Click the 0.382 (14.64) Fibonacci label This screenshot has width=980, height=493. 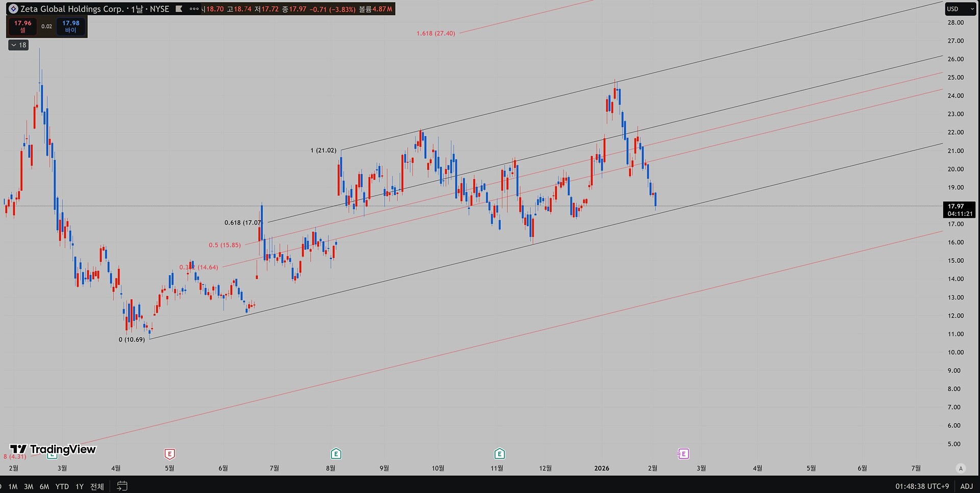tap(199, 267)
